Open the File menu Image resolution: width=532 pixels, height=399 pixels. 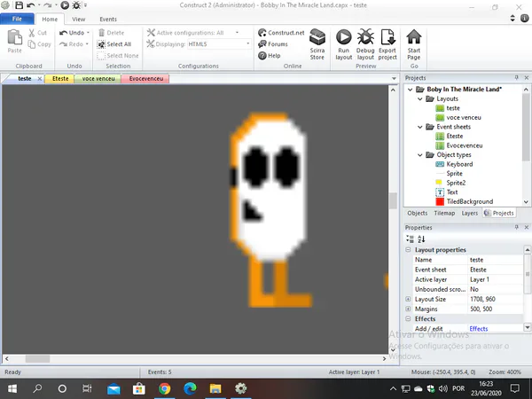pyautogui.click(x=17, y=19)
